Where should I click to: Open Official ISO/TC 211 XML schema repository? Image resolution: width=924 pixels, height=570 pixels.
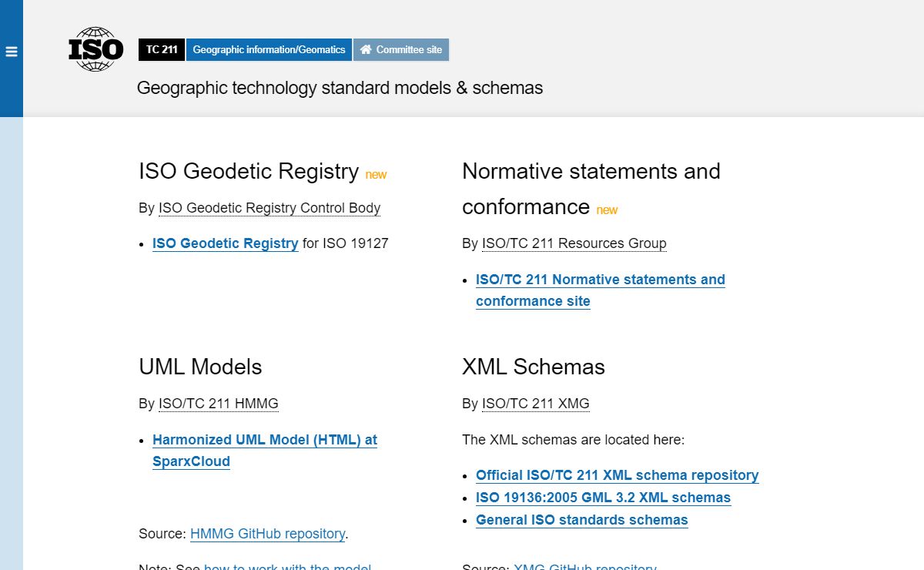[618, 475]
